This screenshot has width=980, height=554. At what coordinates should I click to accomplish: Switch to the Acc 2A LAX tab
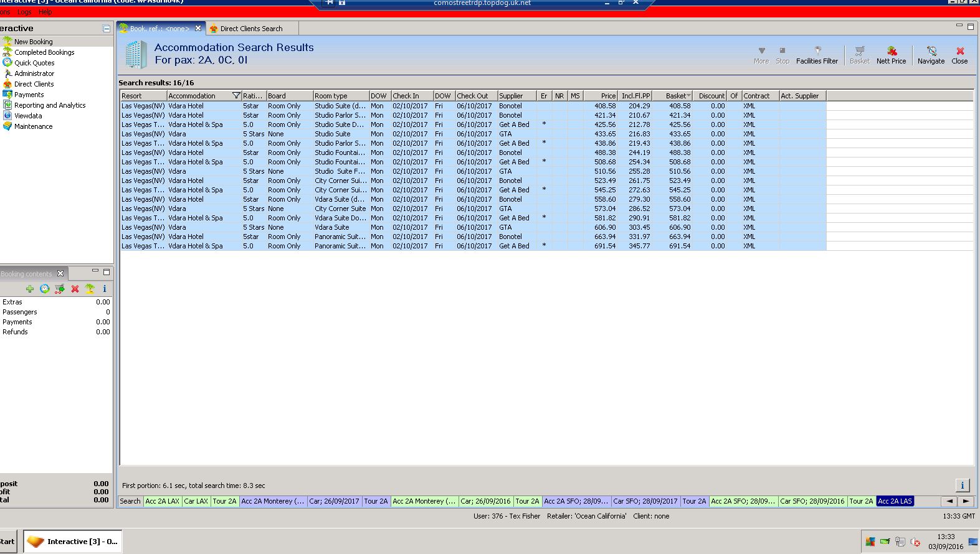tap(162, 501)
